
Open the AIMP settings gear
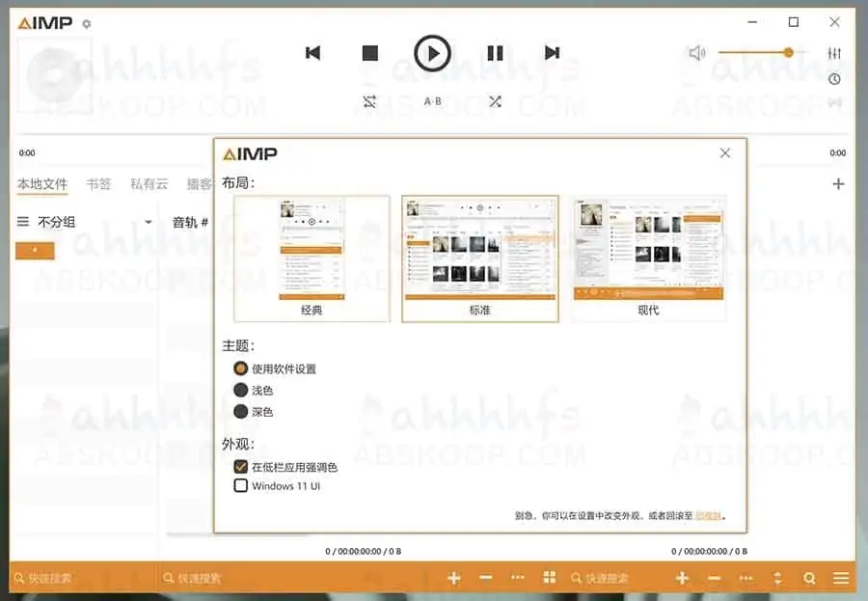tap(85, 21)
